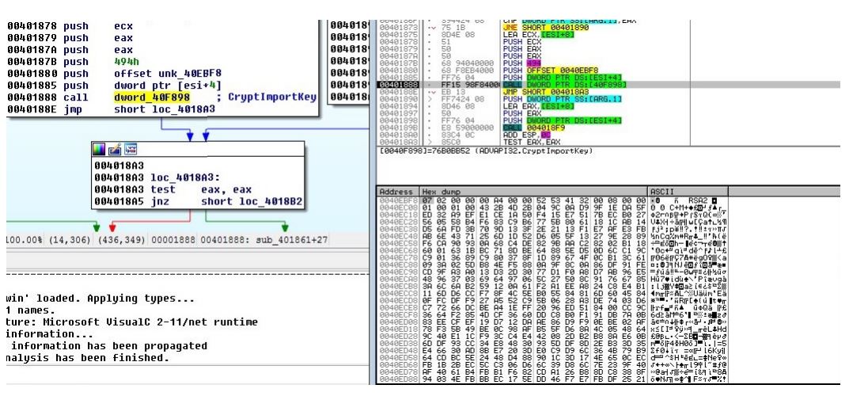Click the ASCII column header
Screen dimensions: 868x400
click(661, 192)
